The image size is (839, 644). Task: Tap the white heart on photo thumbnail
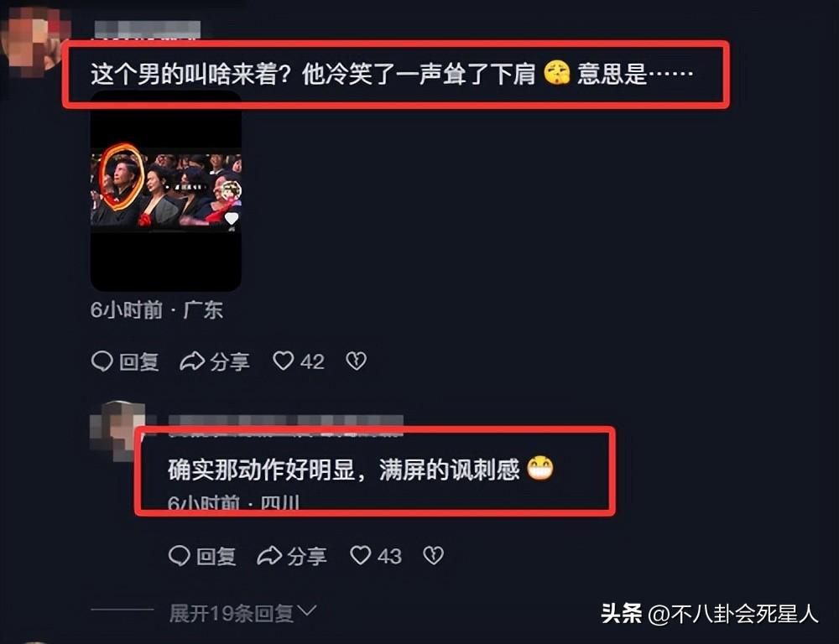(232, 218)
